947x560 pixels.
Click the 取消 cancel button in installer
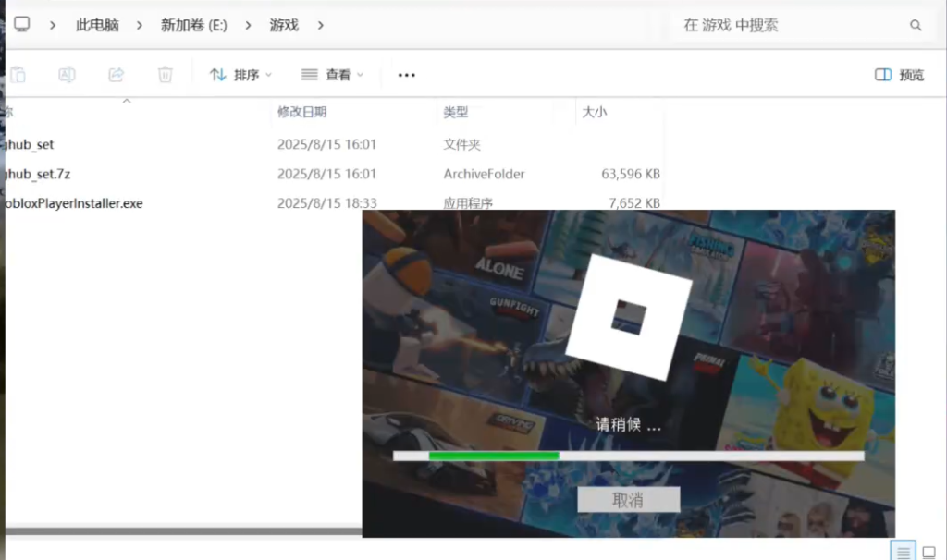(628, 500)
